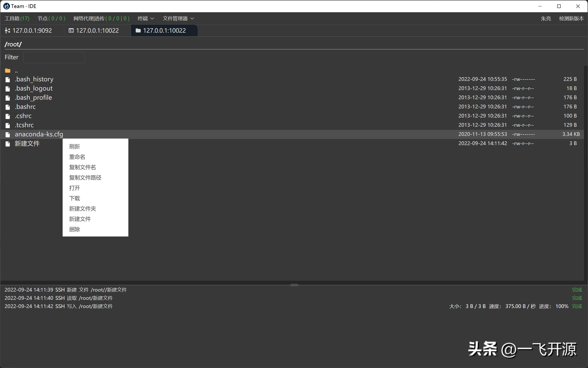Click the anaconda-ks.cfg file icon
The width and height of the screenshot is (588, 368).
(x=8, y=135)
